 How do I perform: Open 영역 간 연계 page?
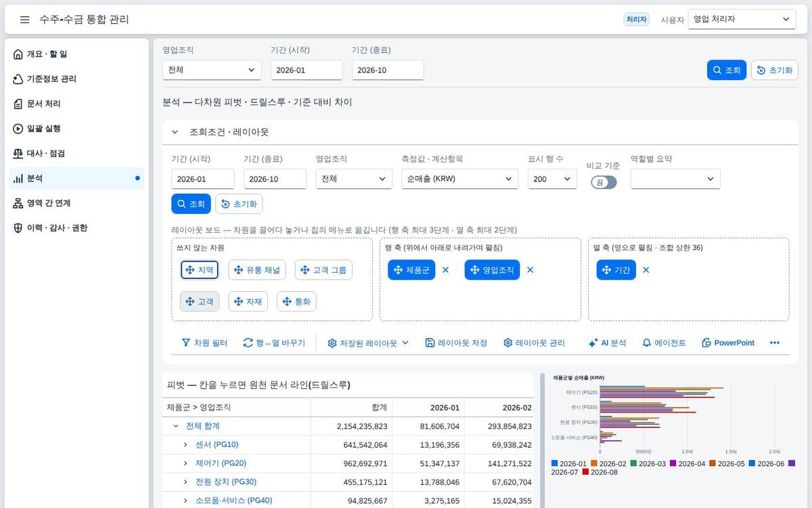click(x=76, y=203)
